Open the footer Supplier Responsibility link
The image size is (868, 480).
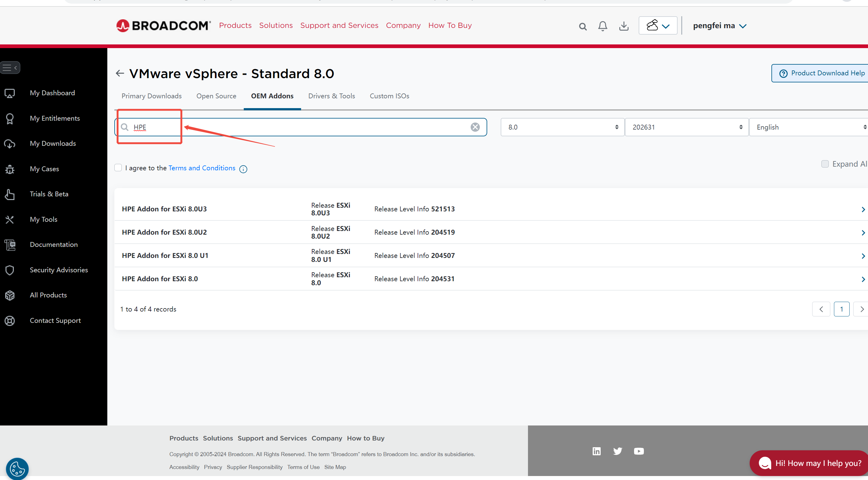pos(254,467)
